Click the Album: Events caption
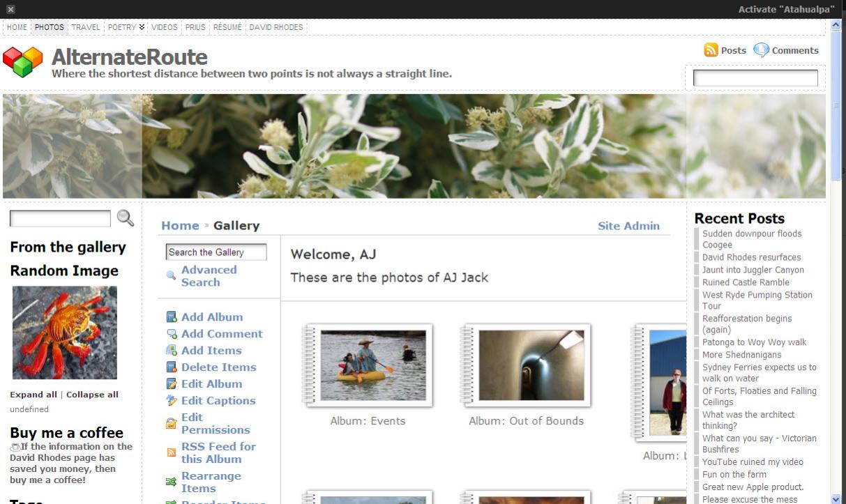Image resolution: width=846 pixels, height=504 pixels. (x=368, y=421)
